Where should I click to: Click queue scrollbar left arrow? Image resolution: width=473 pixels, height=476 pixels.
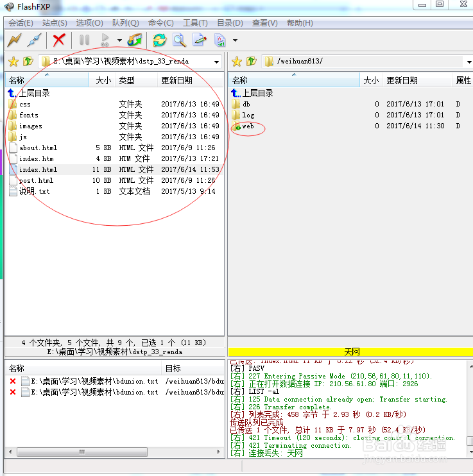pyautogui.click(x=10, y=452)
